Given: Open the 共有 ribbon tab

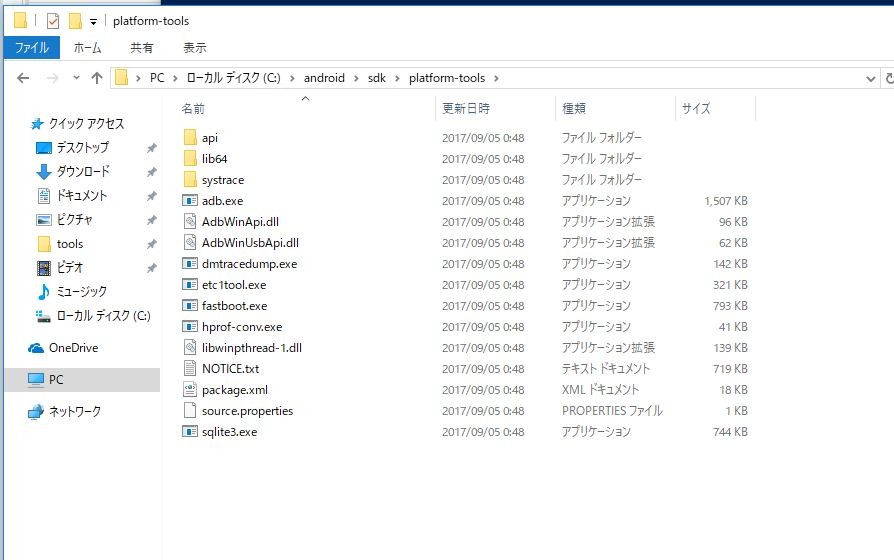Looking at the screenshot, I should 141,47.
